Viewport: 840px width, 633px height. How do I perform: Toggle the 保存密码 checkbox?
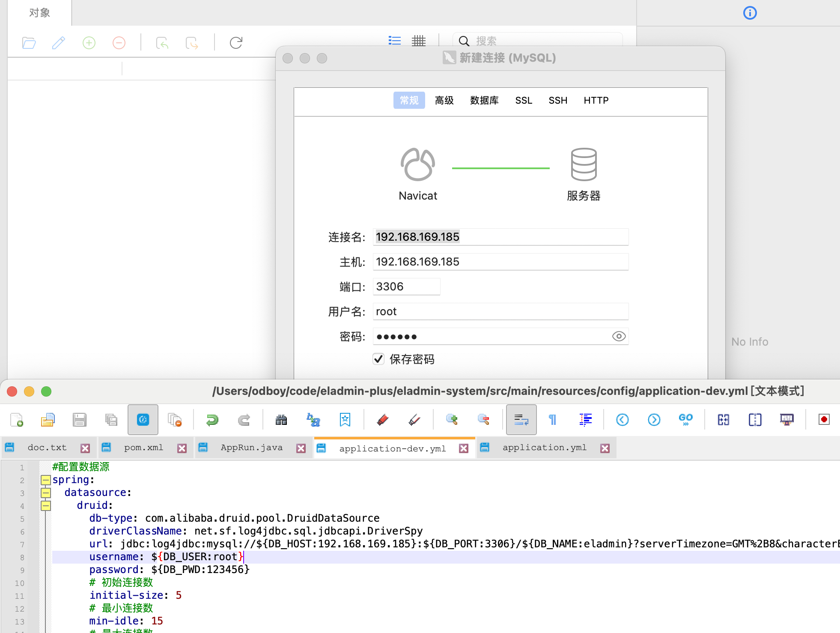(378, 359)
